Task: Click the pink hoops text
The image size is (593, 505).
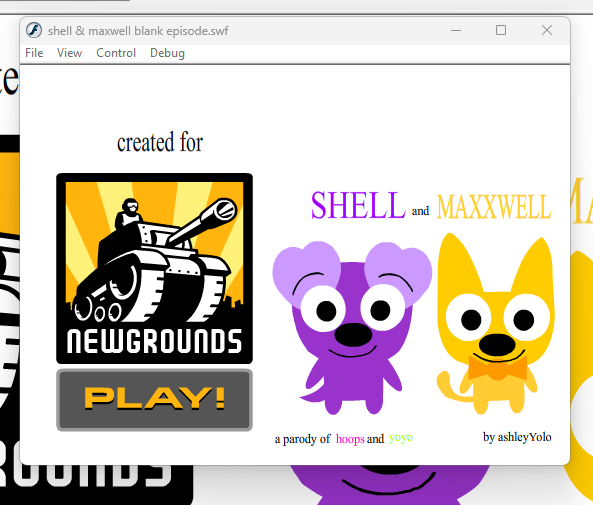Action: click(x=350, y=439)
